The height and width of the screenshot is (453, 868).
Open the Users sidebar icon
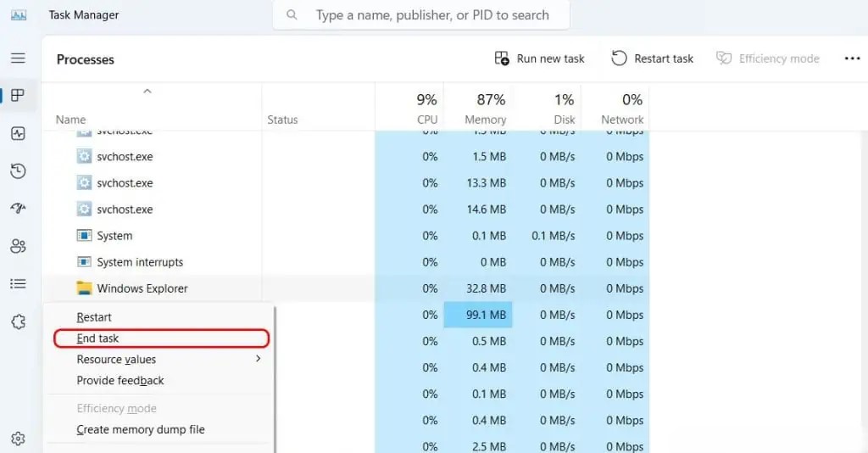pyautogui.click(x=18, y=246)
